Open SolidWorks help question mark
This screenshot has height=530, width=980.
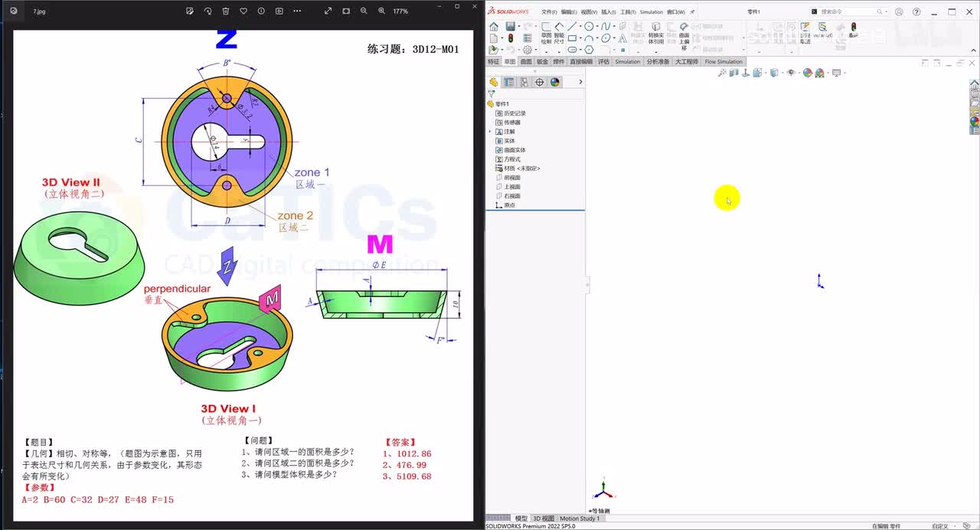(x=916, y=11)
